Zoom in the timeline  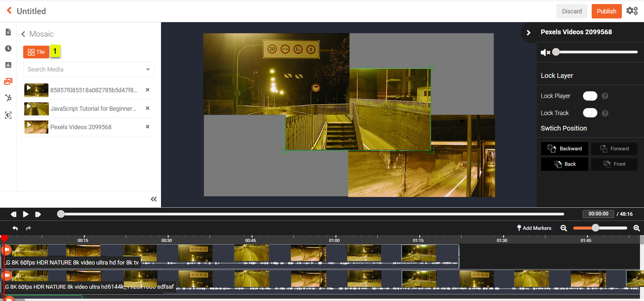(x=636, y=228)
